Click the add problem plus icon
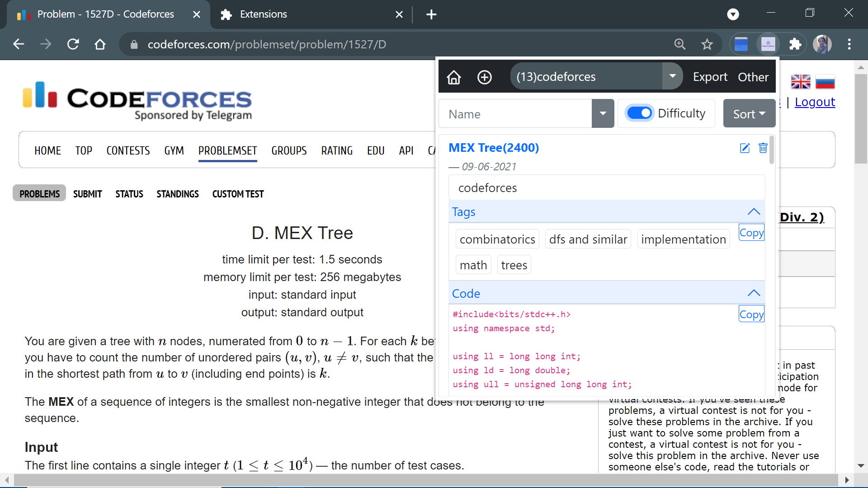The image size is (868, 488). [485, 77]
